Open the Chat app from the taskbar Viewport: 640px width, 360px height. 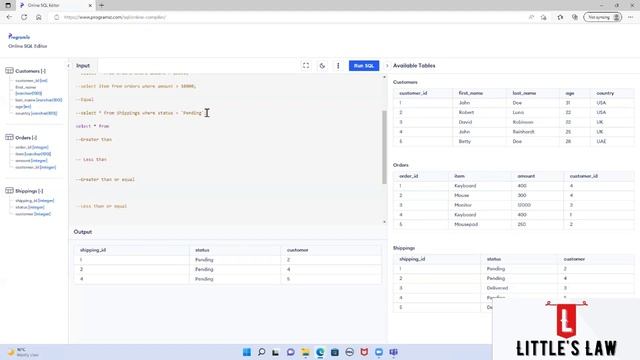click(x=291, y=352)
